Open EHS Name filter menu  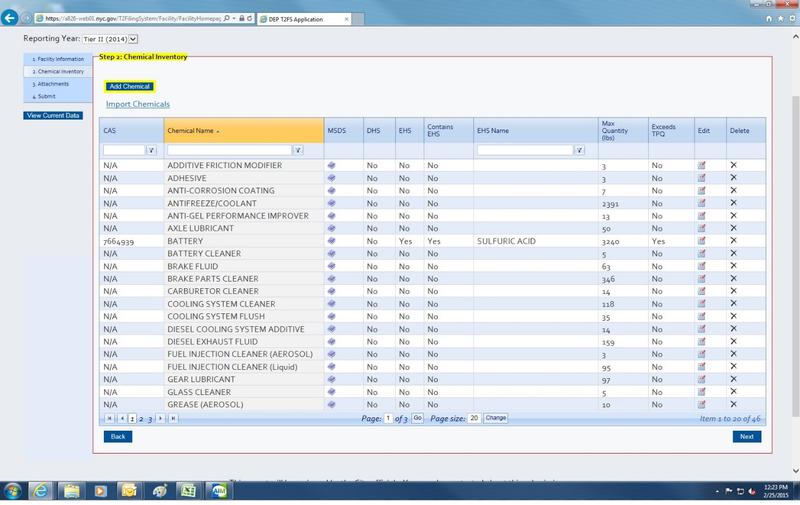pyautogui.click(x=579, y=150)
